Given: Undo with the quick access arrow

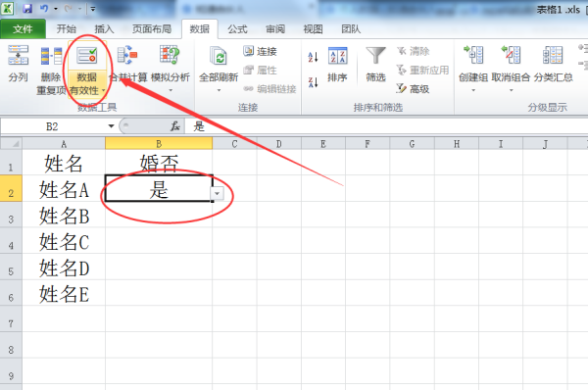Looking at the screenshot, I should coord(44,8).
